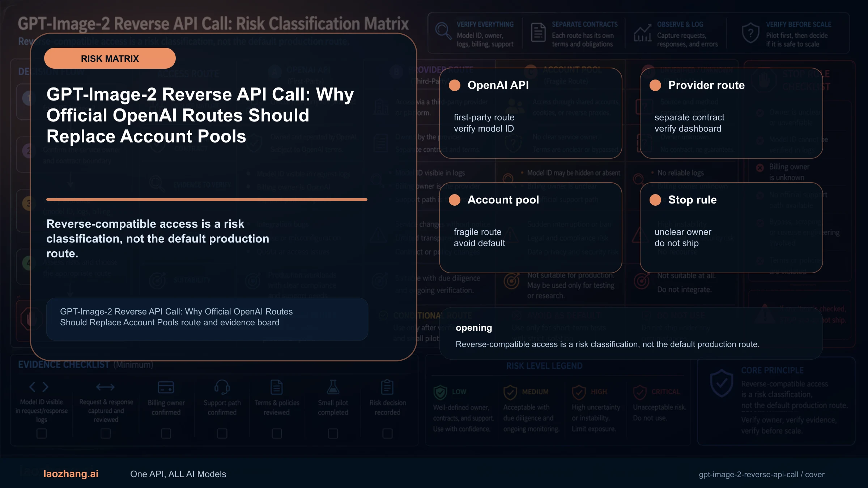The height and width of the screenshot is (488, 868).
Task: Click the laozhang.ai brand link
Action: [x=71, y=474]
